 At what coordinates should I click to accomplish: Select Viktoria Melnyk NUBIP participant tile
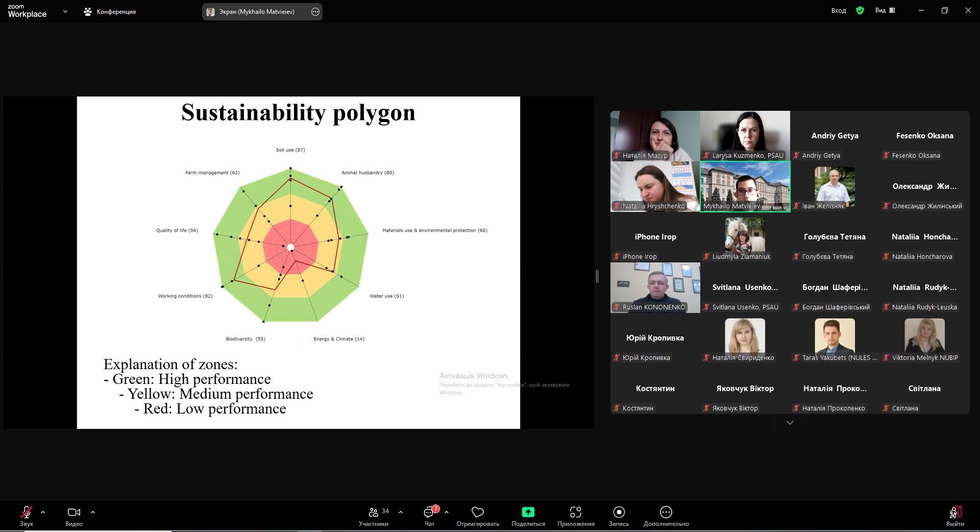pyautogui.click(x=925, y=338)
